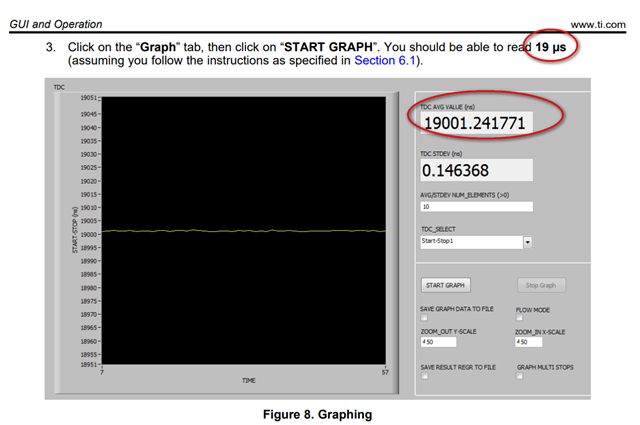The height and width of the screenshot is (425, 640).
Task: Click the START-STOP (ns) axis label
Action: [x=75, y=229]
